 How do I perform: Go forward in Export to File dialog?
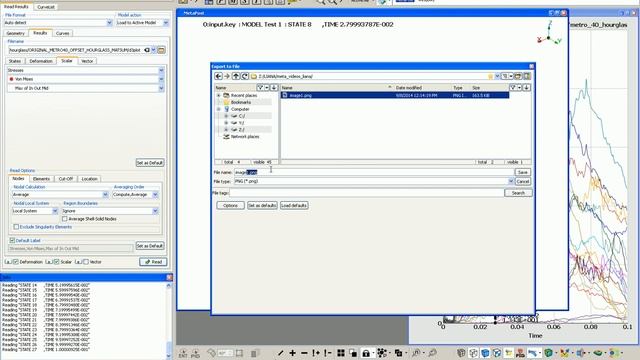click(x=227, y=76)
